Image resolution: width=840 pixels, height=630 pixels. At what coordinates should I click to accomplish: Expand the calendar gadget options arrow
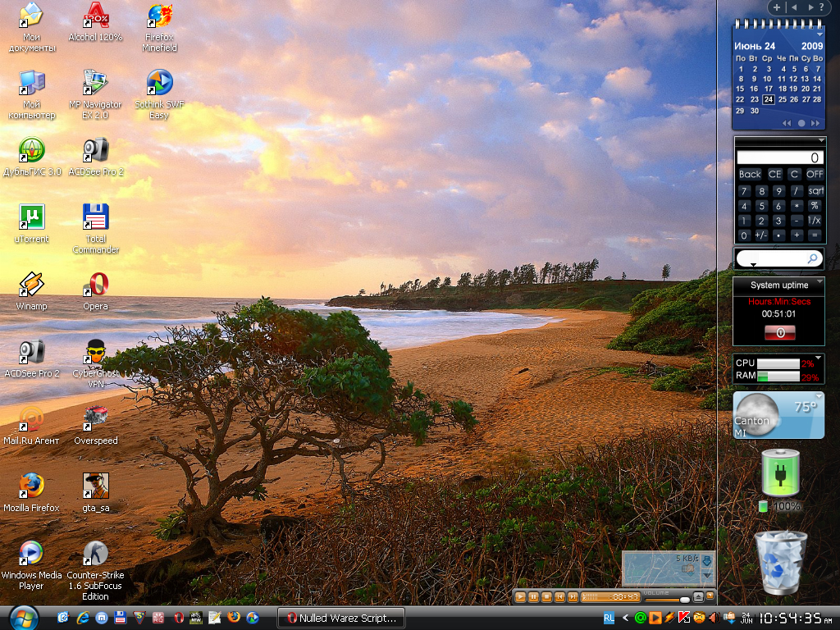click(x=819, y=34)
